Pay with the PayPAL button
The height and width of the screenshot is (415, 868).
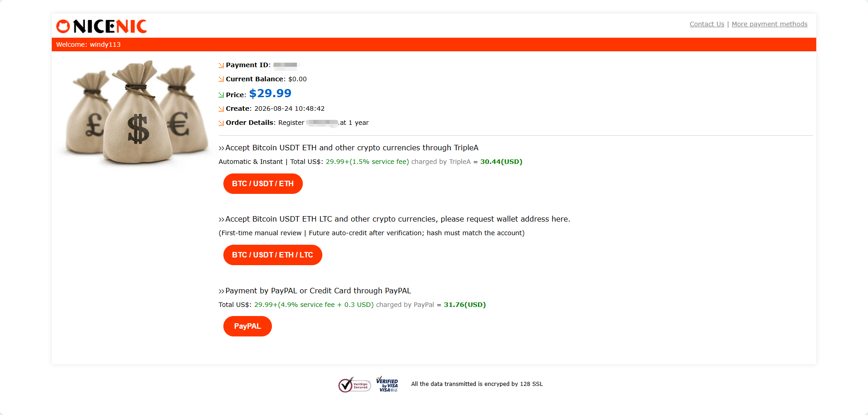(x=247, y=326)
